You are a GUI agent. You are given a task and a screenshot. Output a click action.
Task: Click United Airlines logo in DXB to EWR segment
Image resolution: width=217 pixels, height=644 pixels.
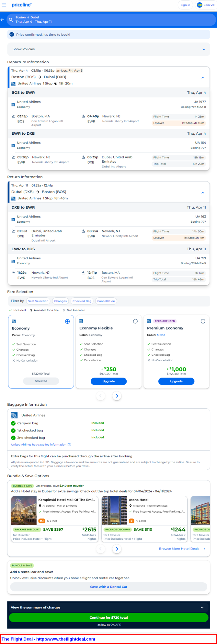13,219
